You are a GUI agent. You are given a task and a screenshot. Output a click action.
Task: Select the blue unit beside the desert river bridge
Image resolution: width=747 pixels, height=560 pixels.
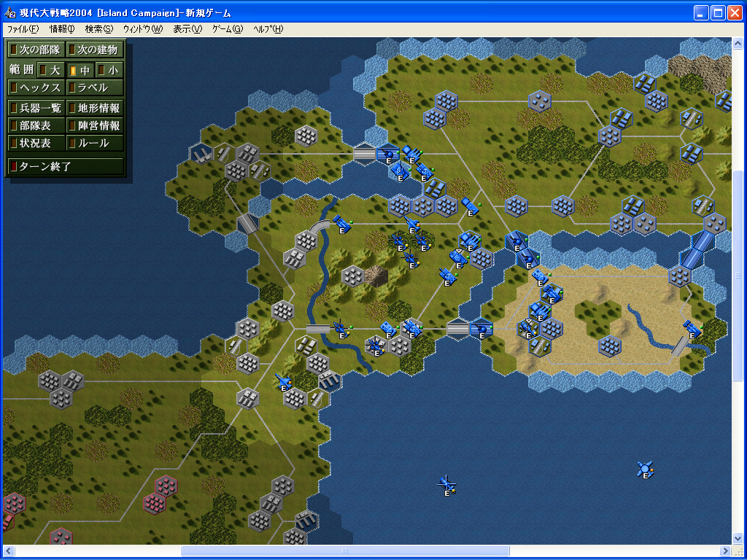point(691,330)
